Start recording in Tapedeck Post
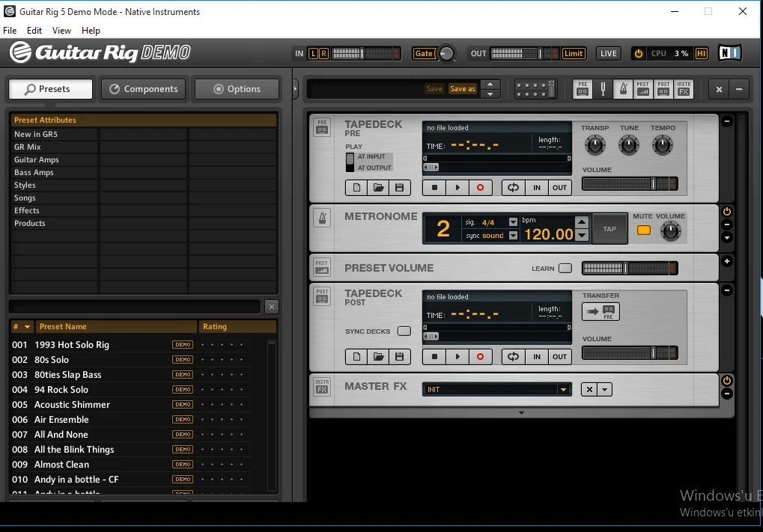763x532 pixels. pos(480,356)
